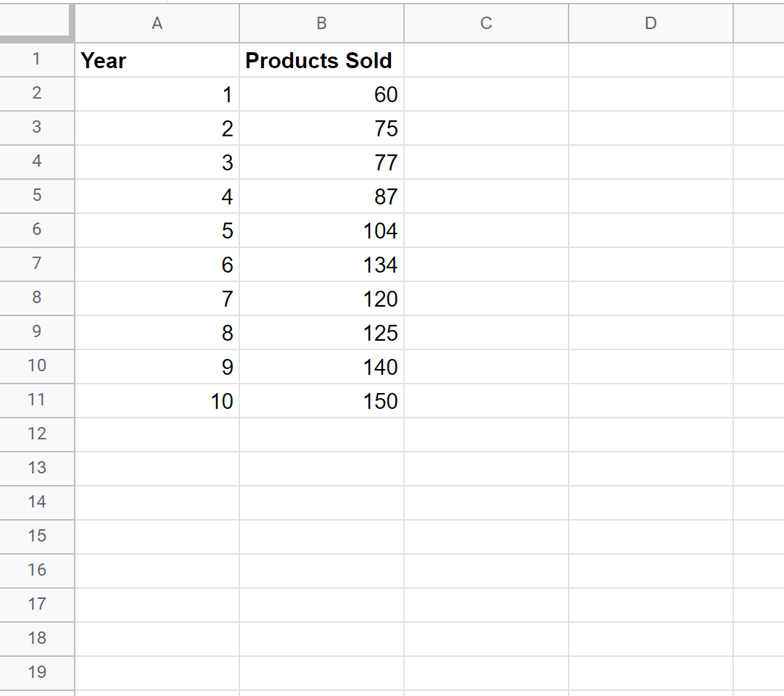Select the Year cell showing 10
784x696 pixels.
(157, 401)
